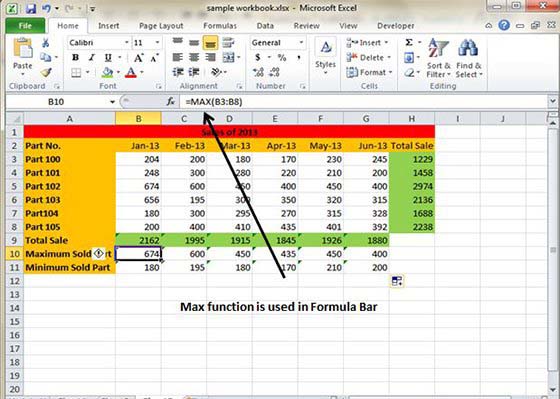Click AutoSum sigma icon
Image resolution: width=560 pixels, height=399 pixels.
click(x=409, y=43)
